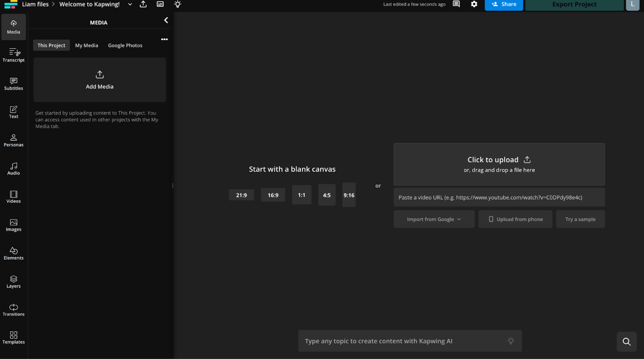
Task: Expand the Import from Google dropdown
Action: click(x=434, y=219)
